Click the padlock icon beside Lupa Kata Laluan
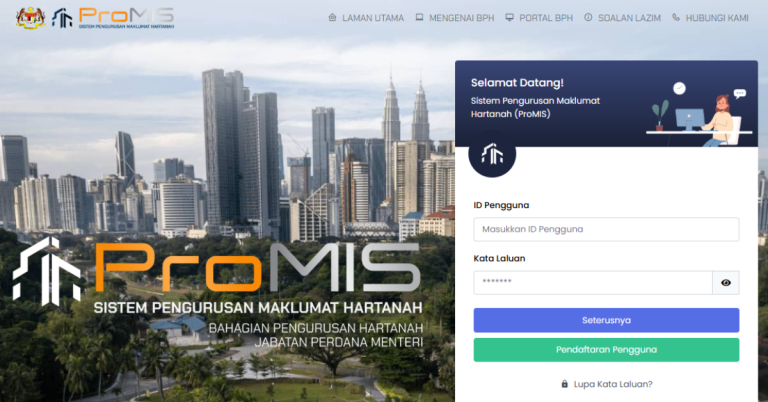This screenshot has height=402, width=768. click(565, 384)
